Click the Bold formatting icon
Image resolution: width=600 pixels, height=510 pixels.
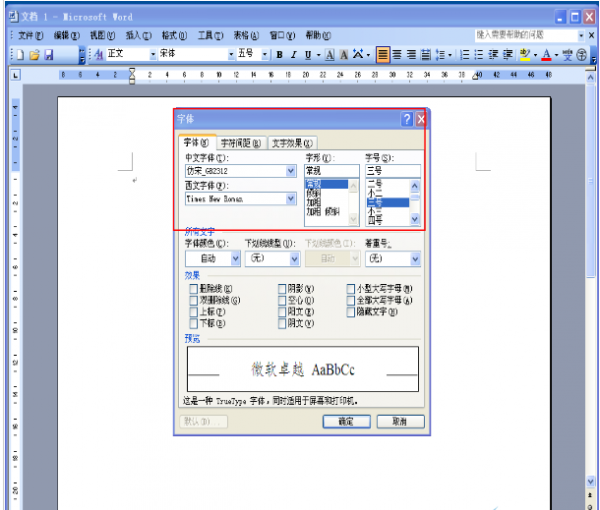tap(280, 54)
